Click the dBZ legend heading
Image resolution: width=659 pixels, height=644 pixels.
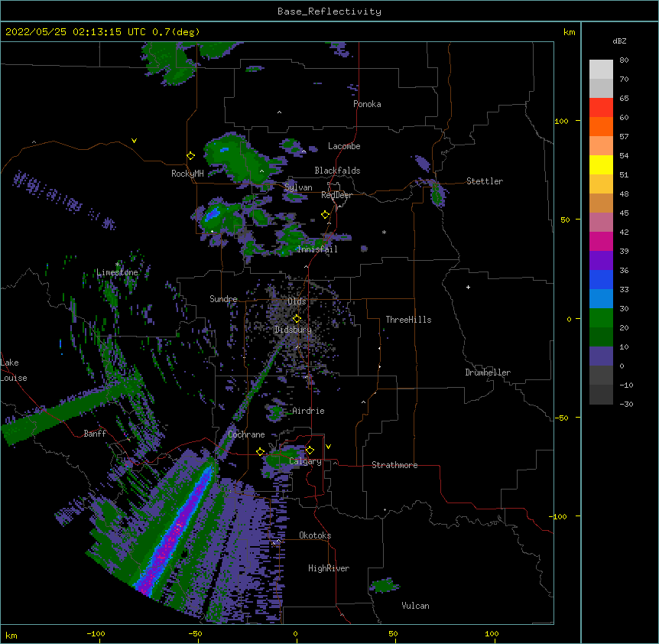click(x=619, y=41)
